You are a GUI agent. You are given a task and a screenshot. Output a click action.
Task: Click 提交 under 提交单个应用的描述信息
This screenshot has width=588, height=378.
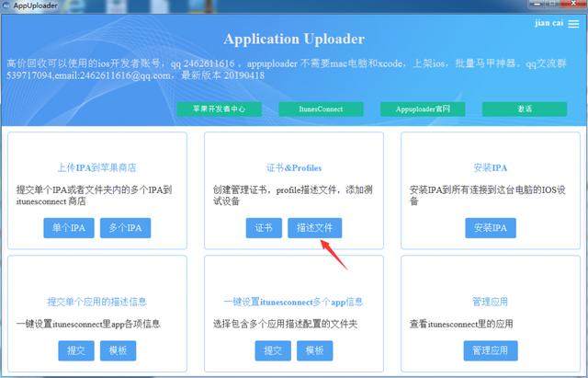[76, 350]
